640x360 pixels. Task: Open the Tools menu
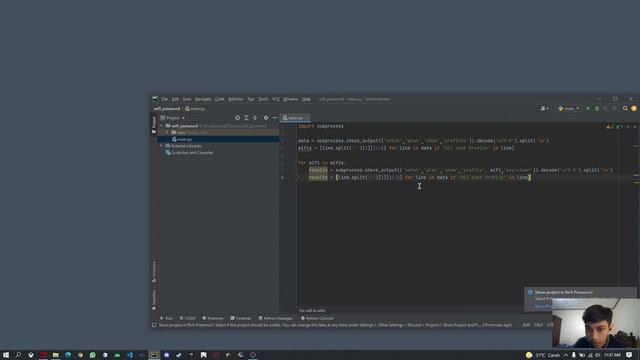click(x=263, y=99)
